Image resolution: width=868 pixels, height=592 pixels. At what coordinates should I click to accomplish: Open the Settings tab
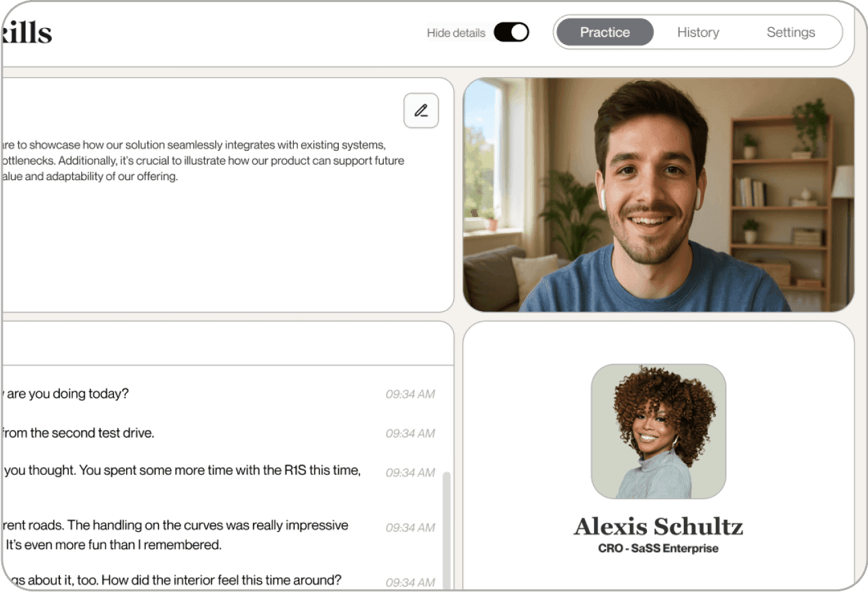[790, 32]
